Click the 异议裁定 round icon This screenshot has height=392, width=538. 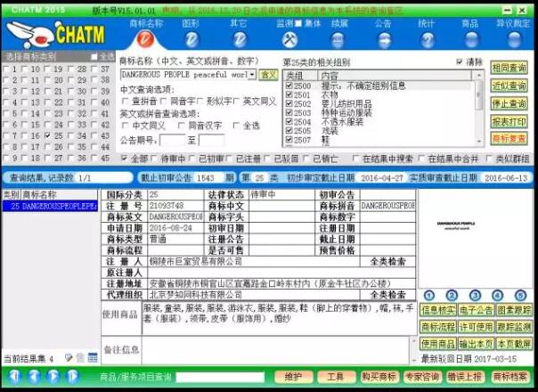click(x=512, y=40)
